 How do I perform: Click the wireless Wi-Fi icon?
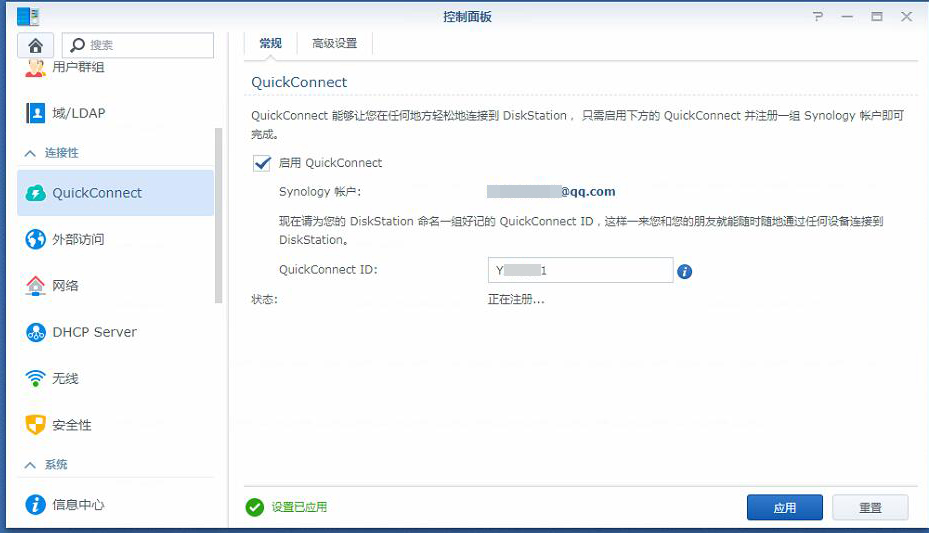(36, 378)
